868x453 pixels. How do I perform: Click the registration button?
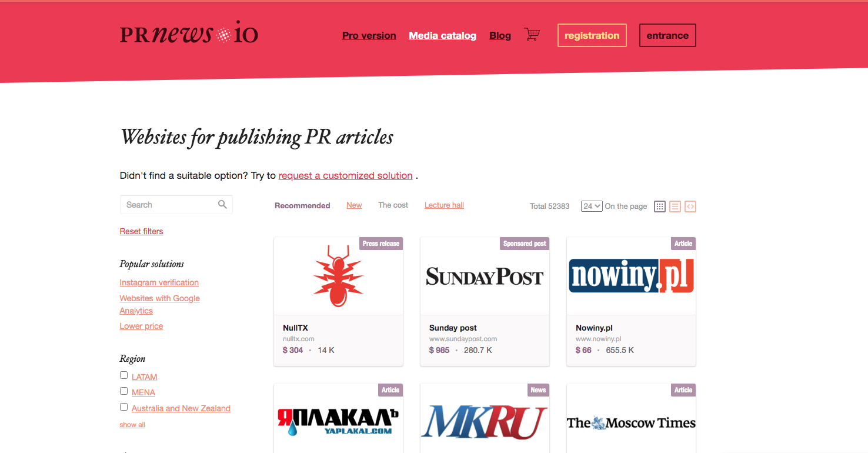tap(592, 35)
